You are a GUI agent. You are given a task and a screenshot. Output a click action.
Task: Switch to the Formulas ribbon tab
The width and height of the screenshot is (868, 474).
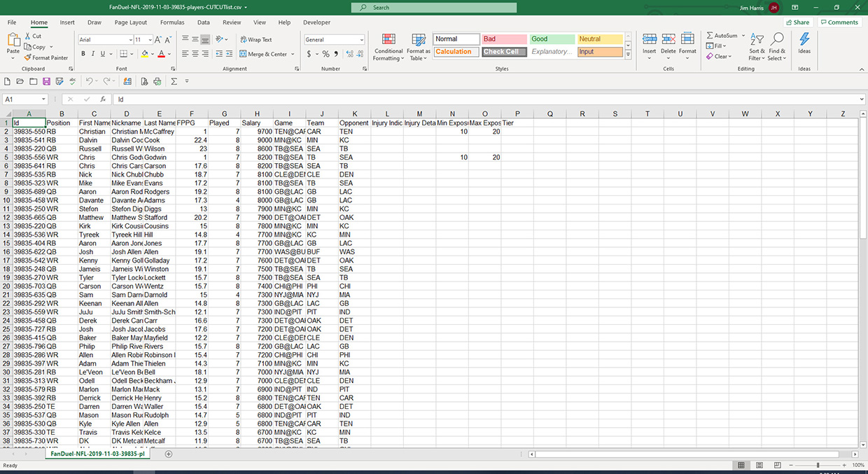tap(171, 22)
